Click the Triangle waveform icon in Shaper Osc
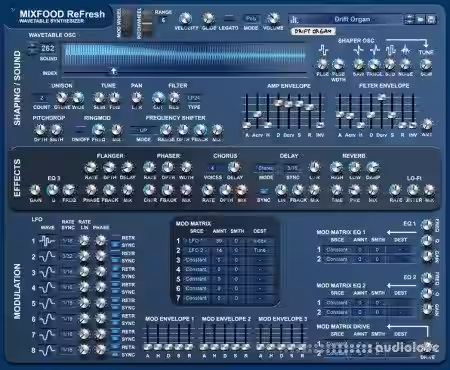The height and width of the screenshot is (370, 450). point(374,50)
